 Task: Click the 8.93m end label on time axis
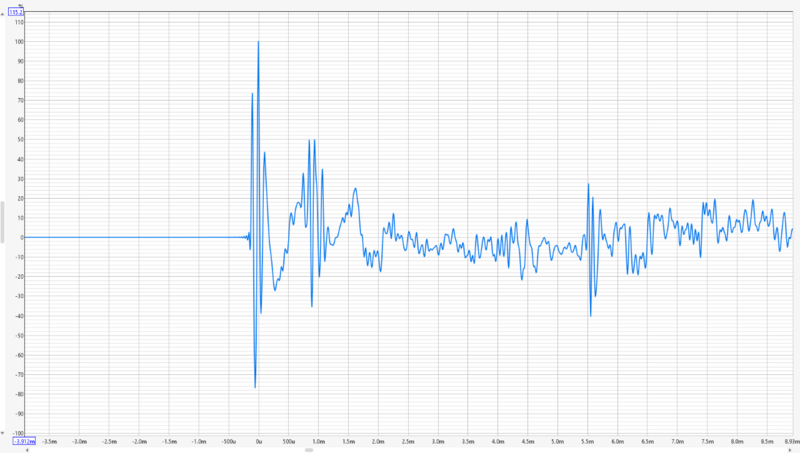(x=792, y=441)
